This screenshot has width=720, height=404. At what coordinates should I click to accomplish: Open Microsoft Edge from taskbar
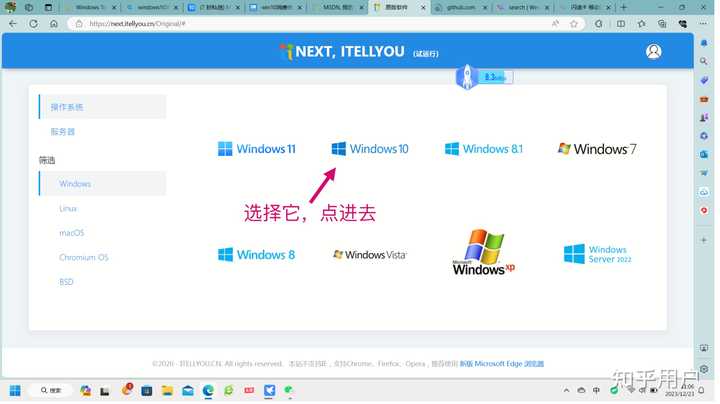coord(208,391)
